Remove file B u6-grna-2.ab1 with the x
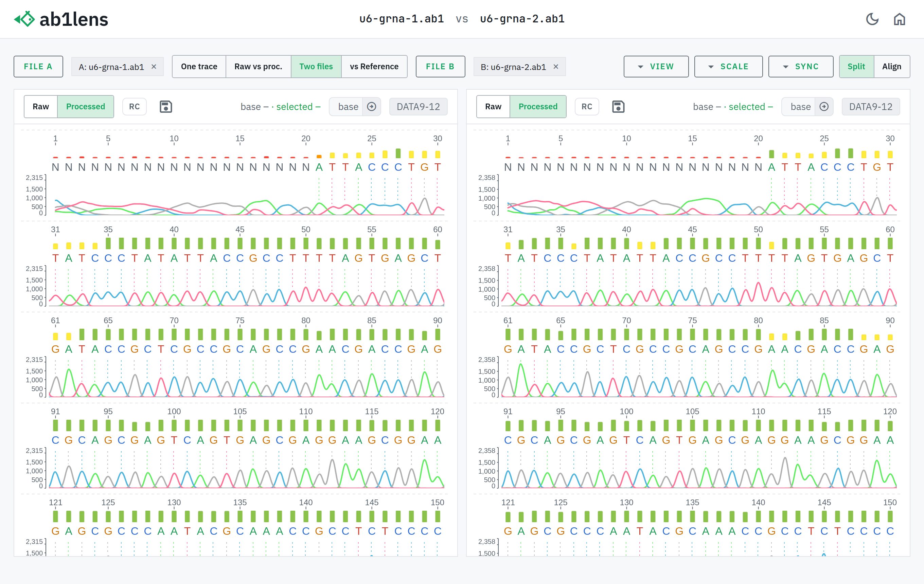 (556, 67)
